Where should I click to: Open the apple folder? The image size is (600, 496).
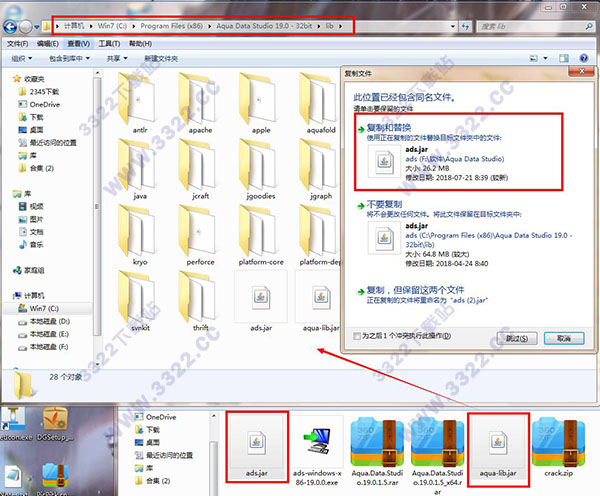tap(261, 103)
